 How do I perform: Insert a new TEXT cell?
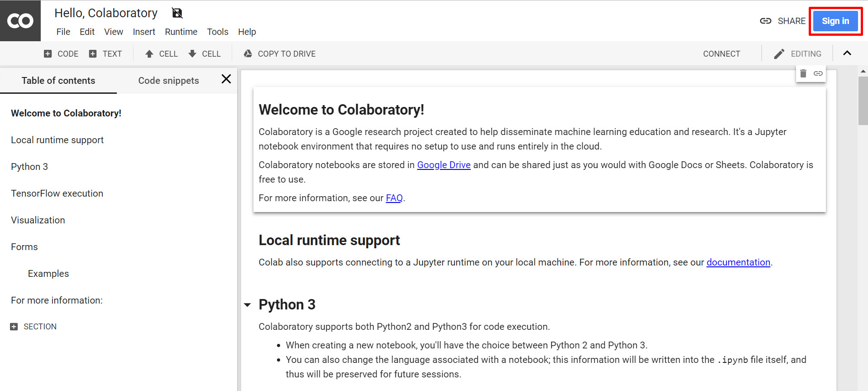point(105,54)
